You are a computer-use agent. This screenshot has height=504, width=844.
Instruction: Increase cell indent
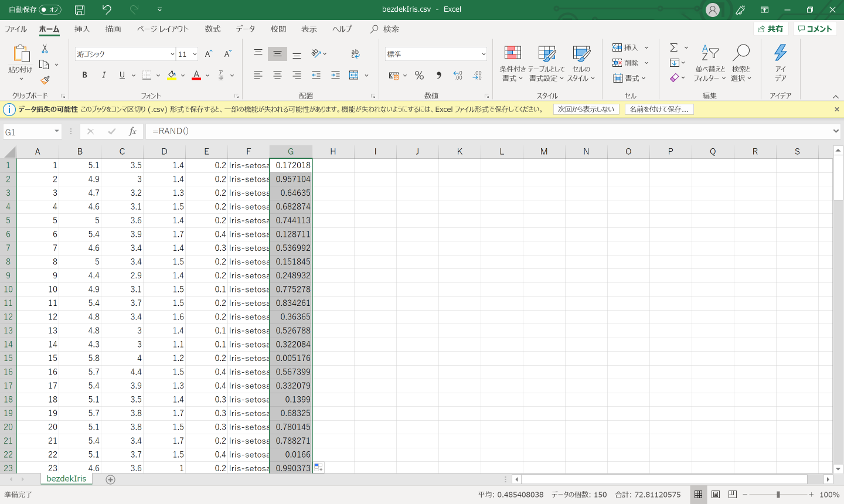pos(335,75)
